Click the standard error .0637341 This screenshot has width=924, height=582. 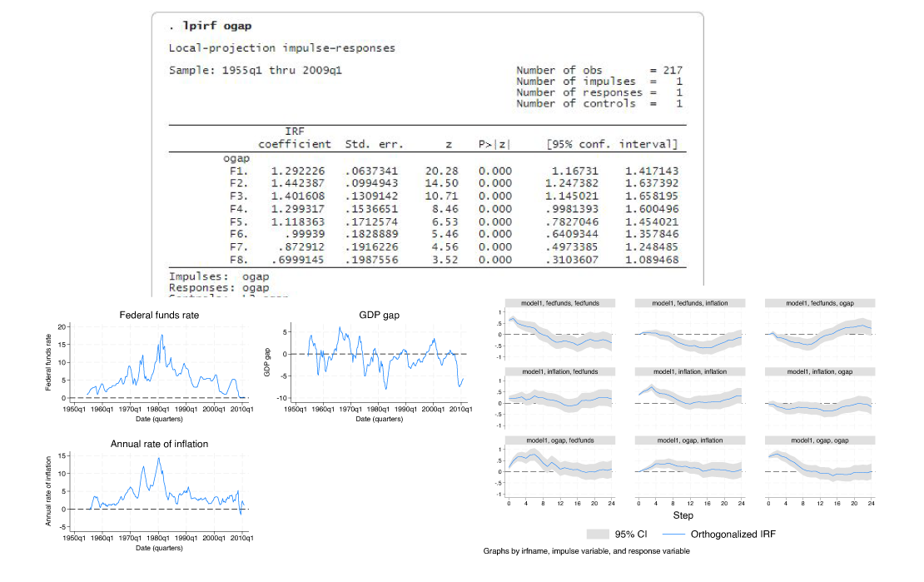(x=371, y=171)
